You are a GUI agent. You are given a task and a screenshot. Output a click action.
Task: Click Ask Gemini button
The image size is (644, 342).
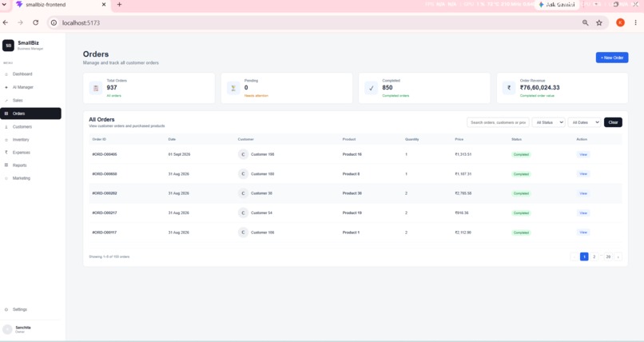click(557, 5)
